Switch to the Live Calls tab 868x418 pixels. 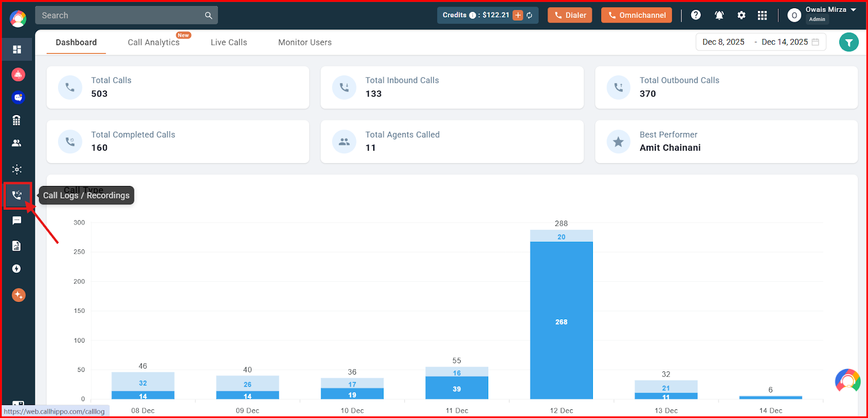pyautogui.click(x=229, y=42)
